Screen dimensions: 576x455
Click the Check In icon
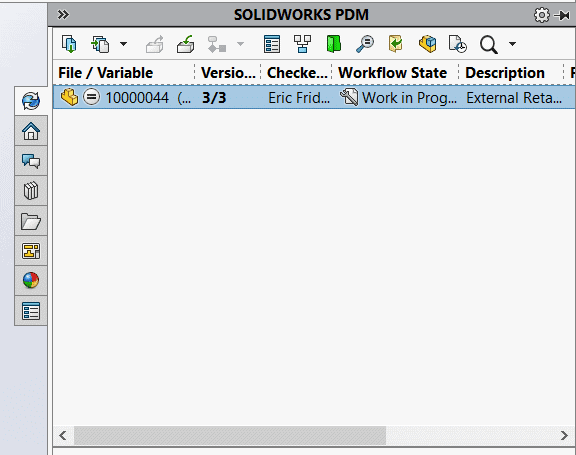(x=186, y=44)
